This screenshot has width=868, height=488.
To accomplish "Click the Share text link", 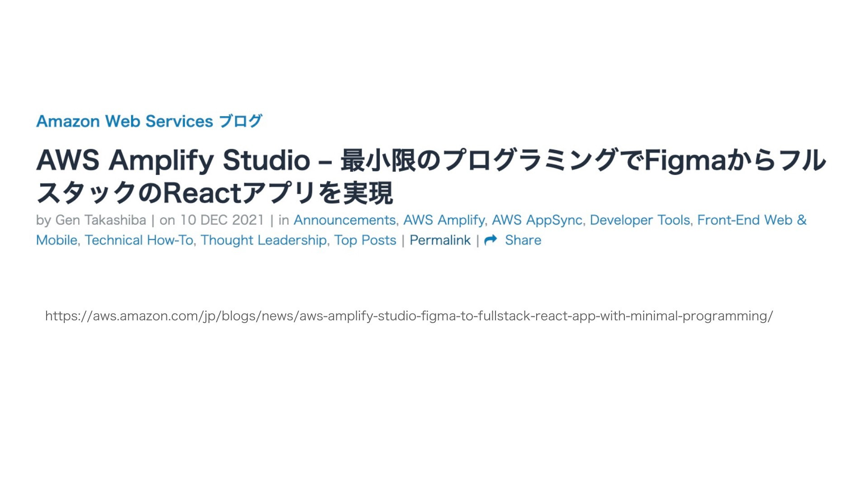I will [523, 240].
